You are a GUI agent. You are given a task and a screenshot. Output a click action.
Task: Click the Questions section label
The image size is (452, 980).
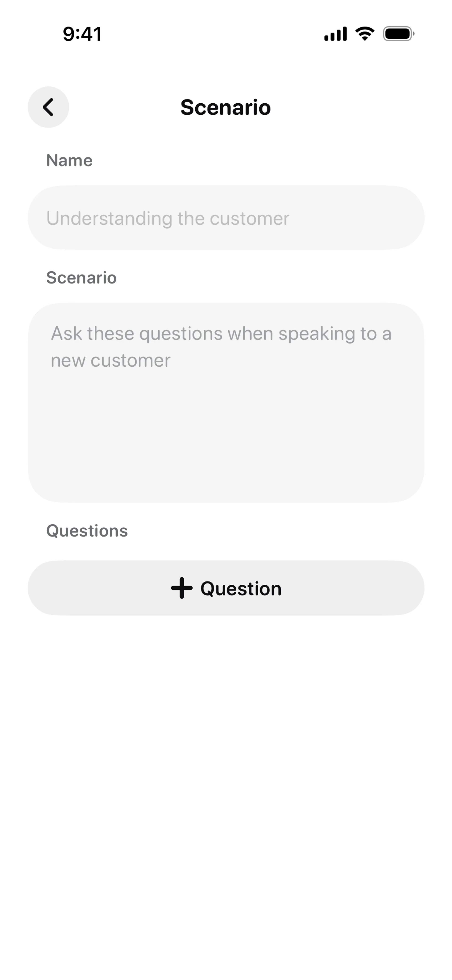pos(87,531)
